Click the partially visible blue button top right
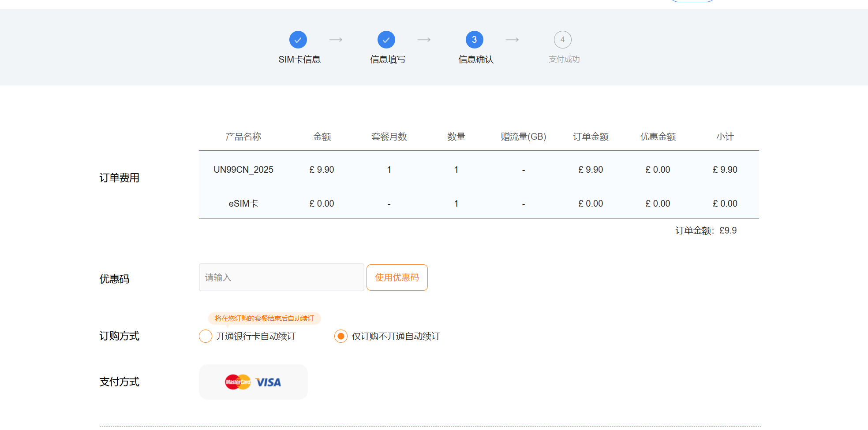868x430 pixels. 692,1
